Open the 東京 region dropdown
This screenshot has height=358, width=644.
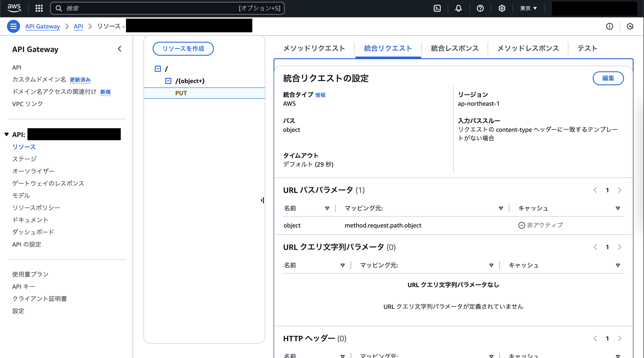529,8
